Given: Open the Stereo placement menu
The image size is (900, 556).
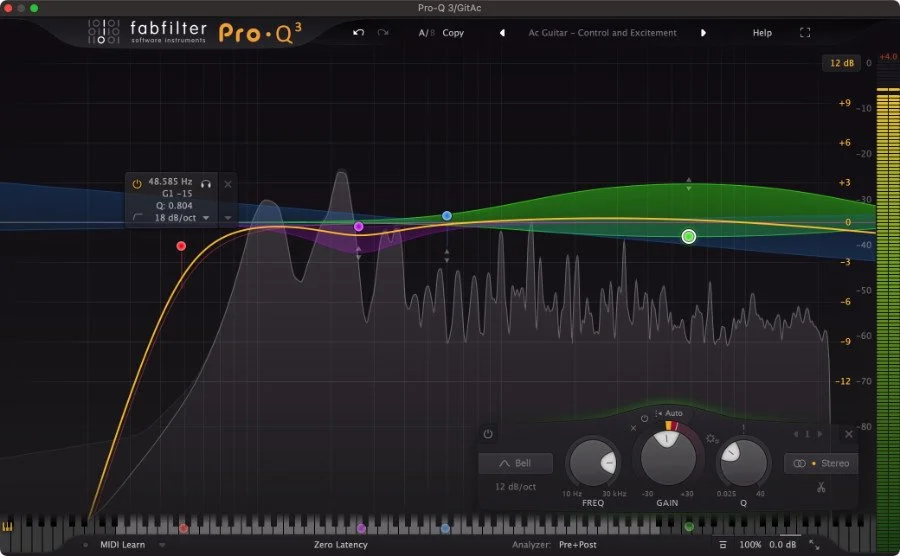Looking at the screenshot, I should pos(821,463).
